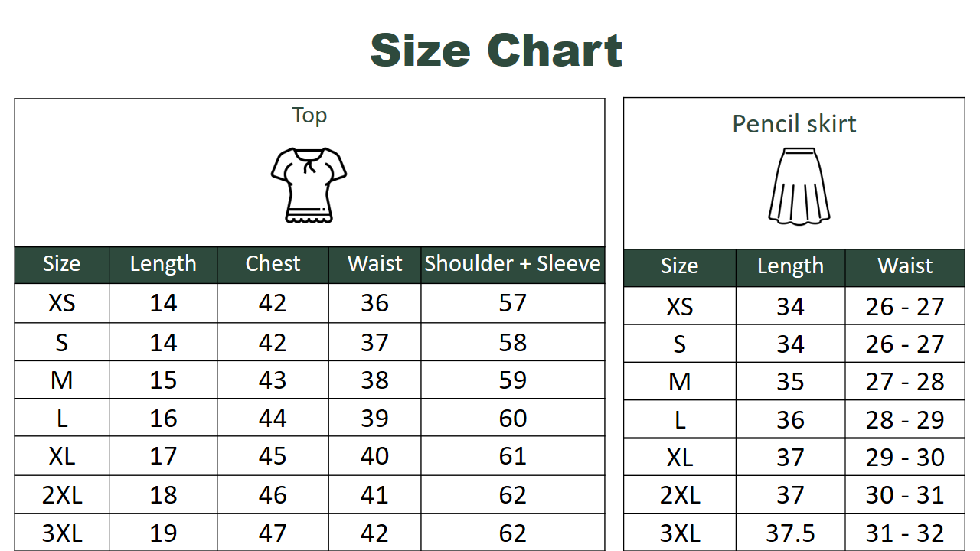This screenshot has width=980, height=551.
Task: Click the skirt table Length header
Action: click(x=790, y=266)
